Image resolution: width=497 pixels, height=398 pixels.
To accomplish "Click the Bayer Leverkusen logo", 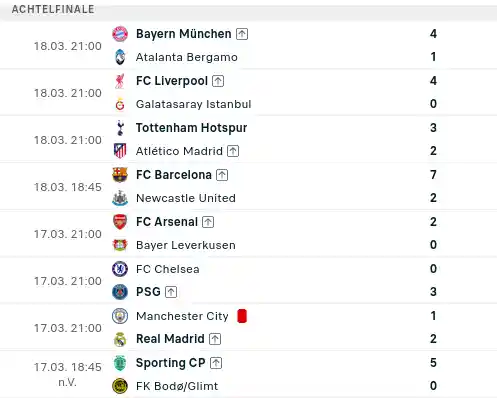I will click(120, 245).
